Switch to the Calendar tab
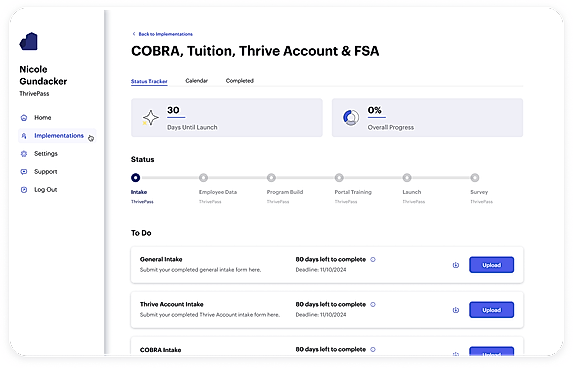Screen dimensions: 573x368 tap(196, 81)
